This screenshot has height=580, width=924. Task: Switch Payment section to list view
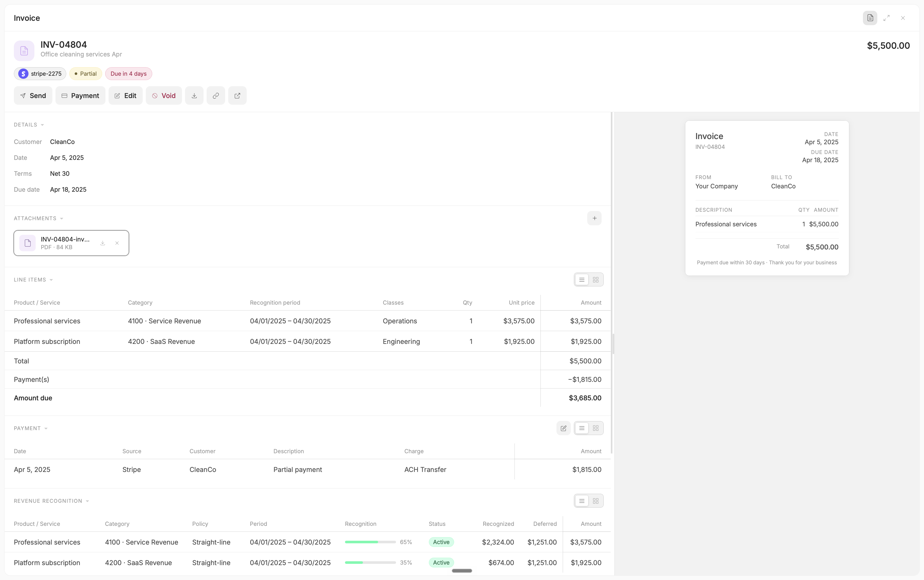click(x=582, y=428)
